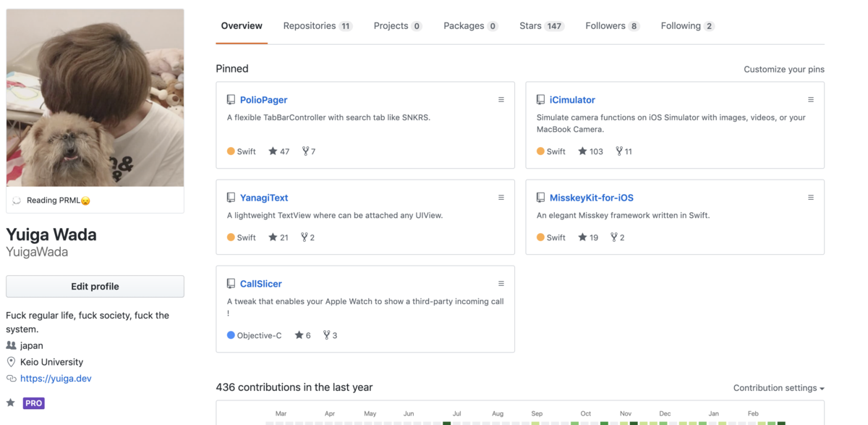
Task: Open the Packages tab
Action: point(471,26)
